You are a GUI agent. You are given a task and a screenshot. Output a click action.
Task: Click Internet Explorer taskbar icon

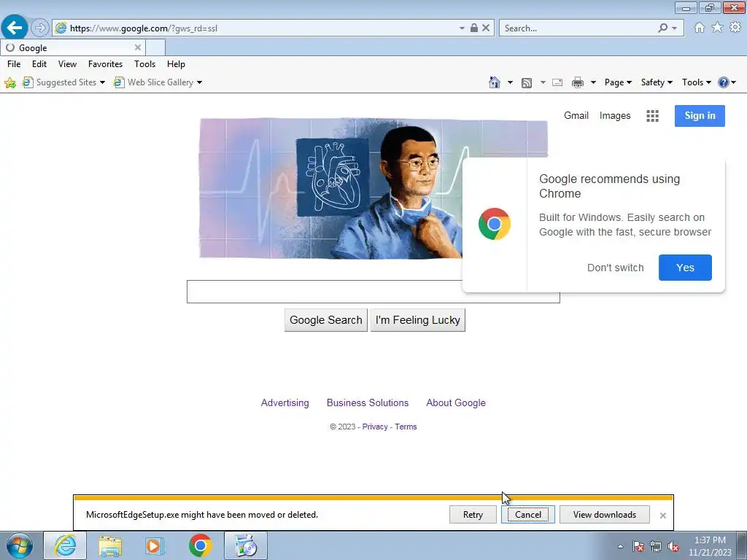pyautogui.click(x=65, y=545)
